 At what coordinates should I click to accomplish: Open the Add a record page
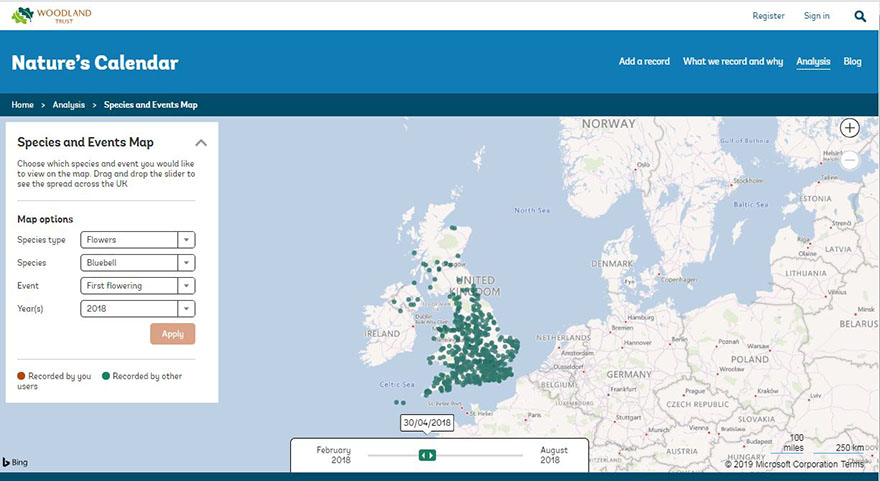click(x=644, y=62)
